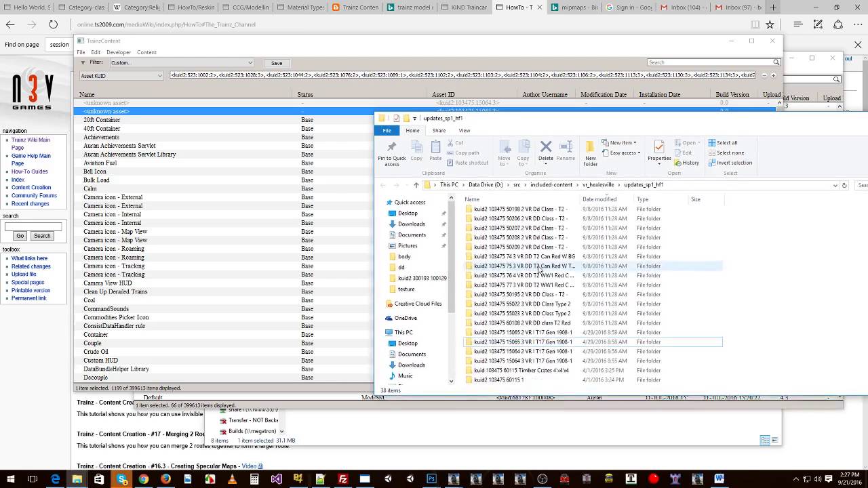Click the Save button next to Filter
Viewport: 868px width, 488px height.
[x=277, y=63]
